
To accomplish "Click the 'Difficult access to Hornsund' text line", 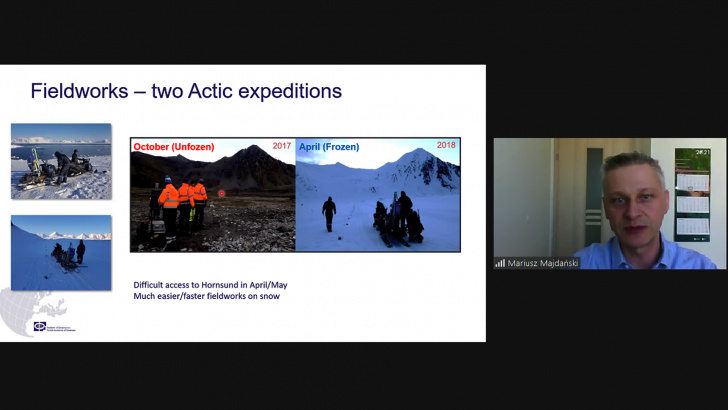I will click(x=210, y=285).
